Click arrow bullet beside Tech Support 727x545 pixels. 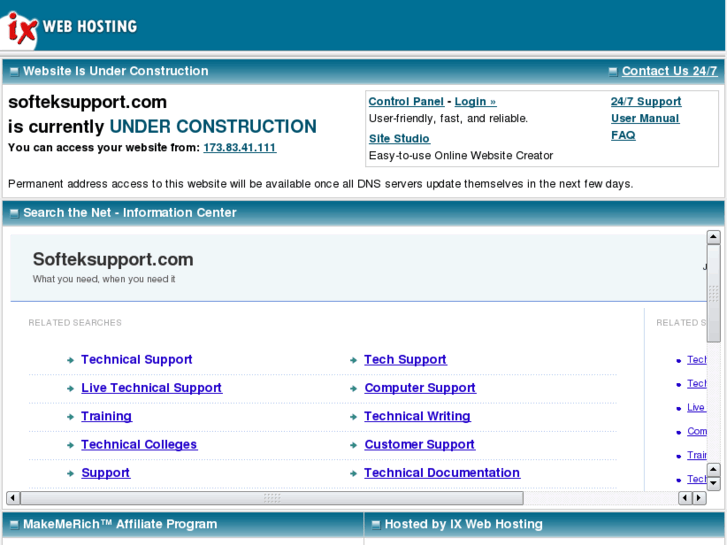pyautogui.click(x=353, y=360)
